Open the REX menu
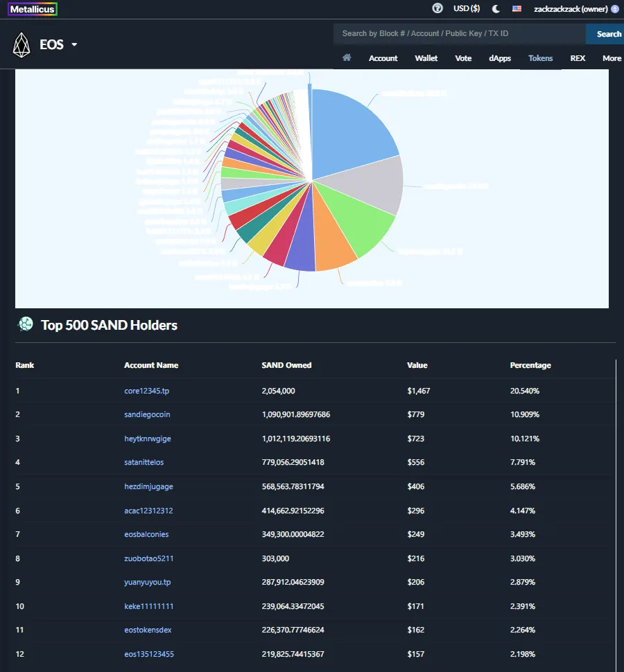The height and width of the screenshot is (672, 624). (x=578, y=58)
